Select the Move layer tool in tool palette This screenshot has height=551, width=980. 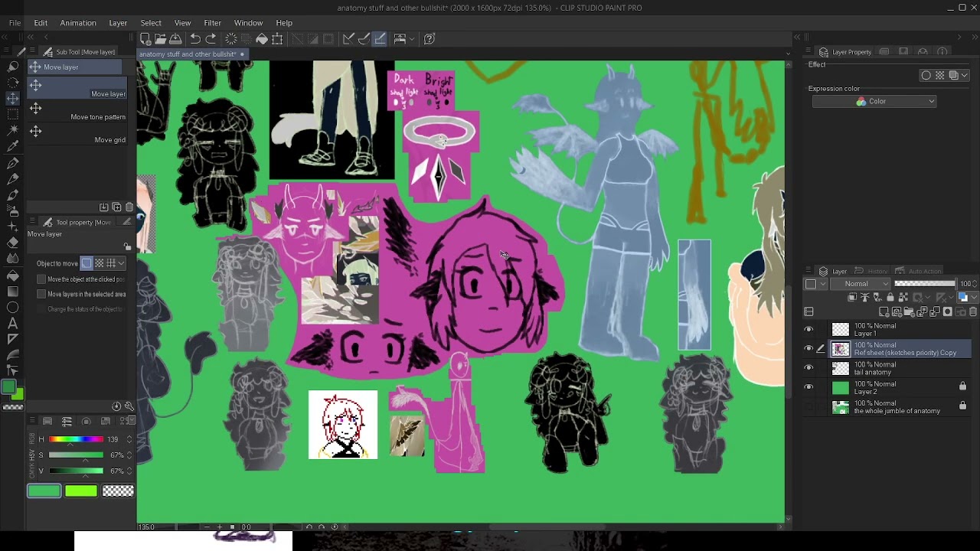(x=13, y=98)
